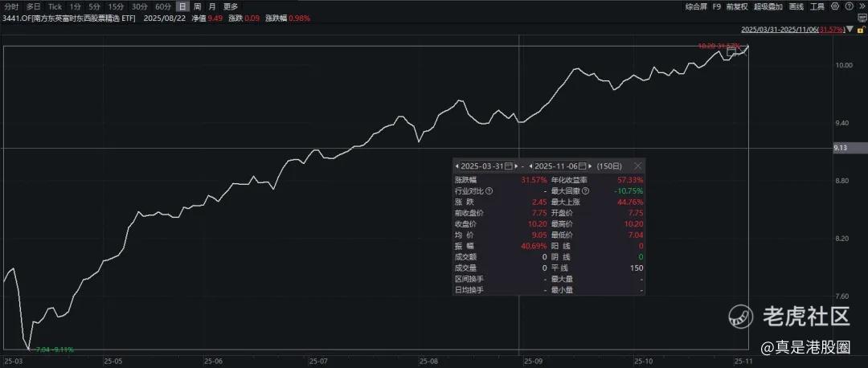This screenshot has height=368, width=868.
Task: Click the 25-08 label on time axis
Action: [428, 361]
